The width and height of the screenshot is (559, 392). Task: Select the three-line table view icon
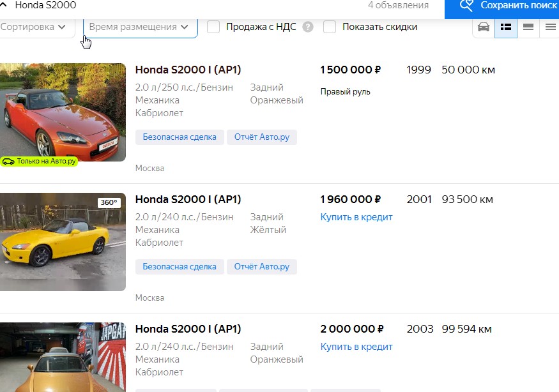550,27
